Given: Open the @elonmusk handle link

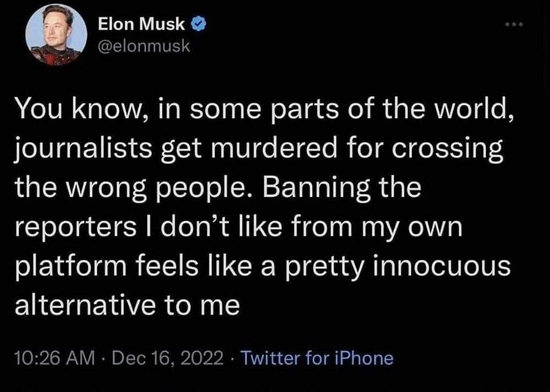Looking at the screenshot, I should coord(140,43).
